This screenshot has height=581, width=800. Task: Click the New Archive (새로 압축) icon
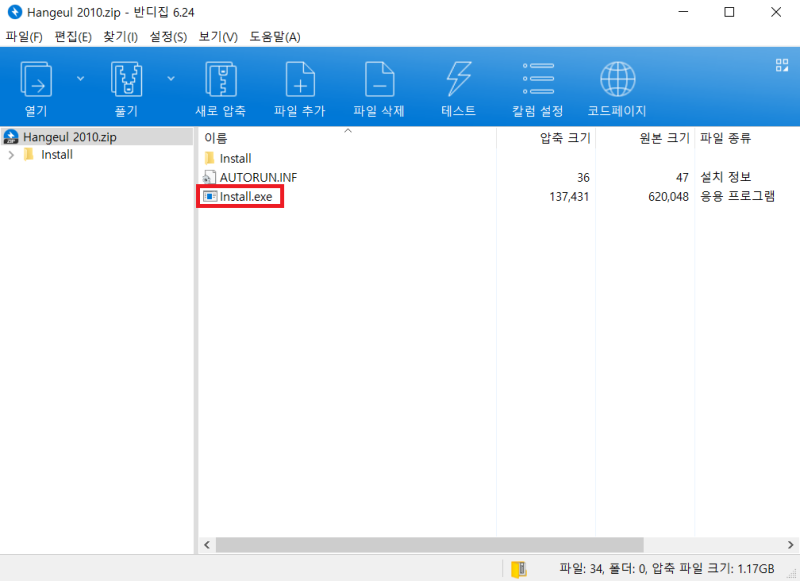(220, 79)
